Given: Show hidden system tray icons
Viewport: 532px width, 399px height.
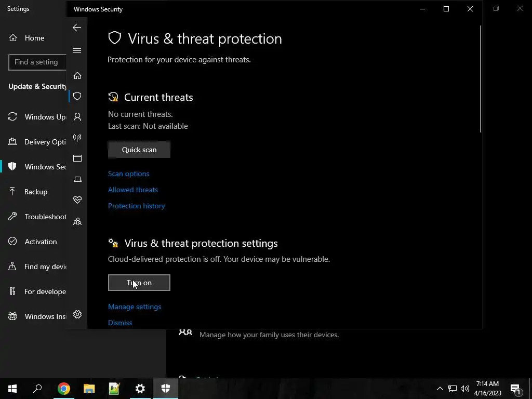Looking at the screenshot, I should point(440,389).
